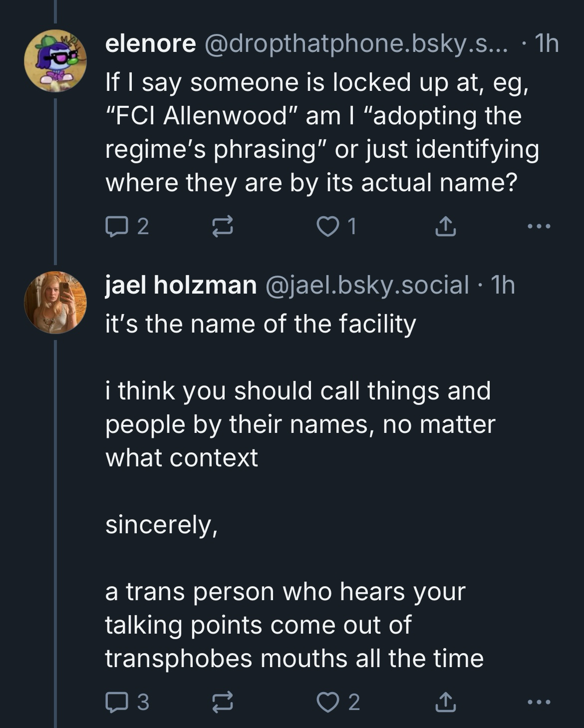Screen dimensions: 584x728
Task: Click the jael holzman display name
Action: tap(181, 285)
